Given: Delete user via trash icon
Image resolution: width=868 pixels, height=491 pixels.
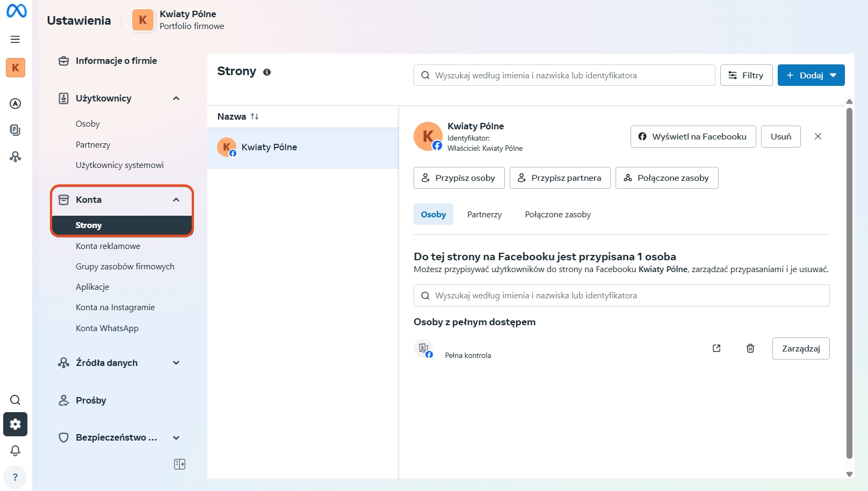Looking at the screenshot, I should click(750, 348).
